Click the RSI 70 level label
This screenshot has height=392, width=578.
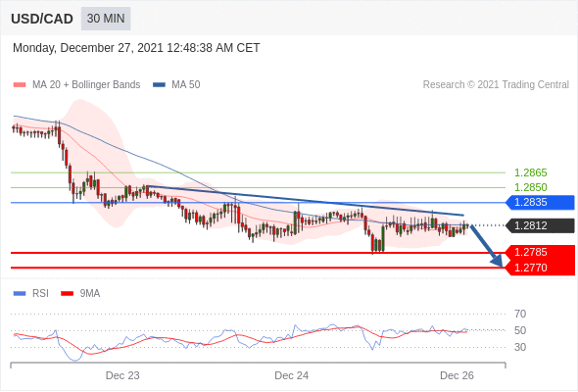[x=520, y=314]
